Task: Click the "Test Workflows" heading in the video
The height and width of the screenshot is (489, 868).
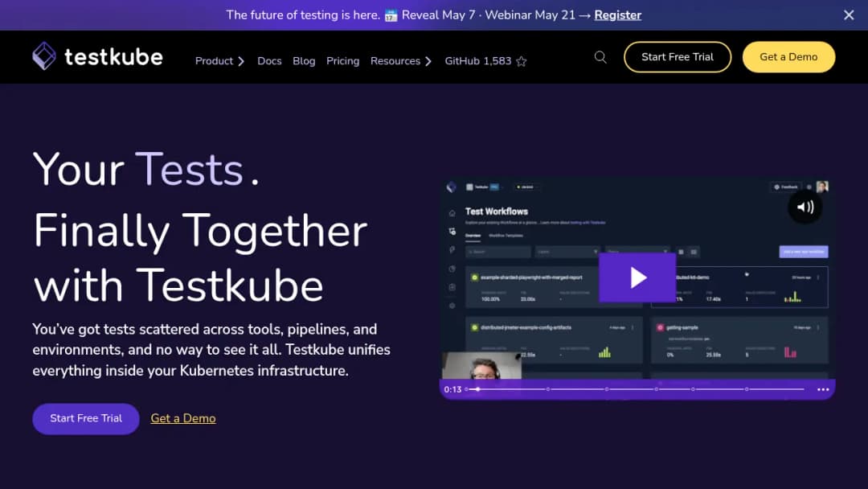Action: pos(497,212)
